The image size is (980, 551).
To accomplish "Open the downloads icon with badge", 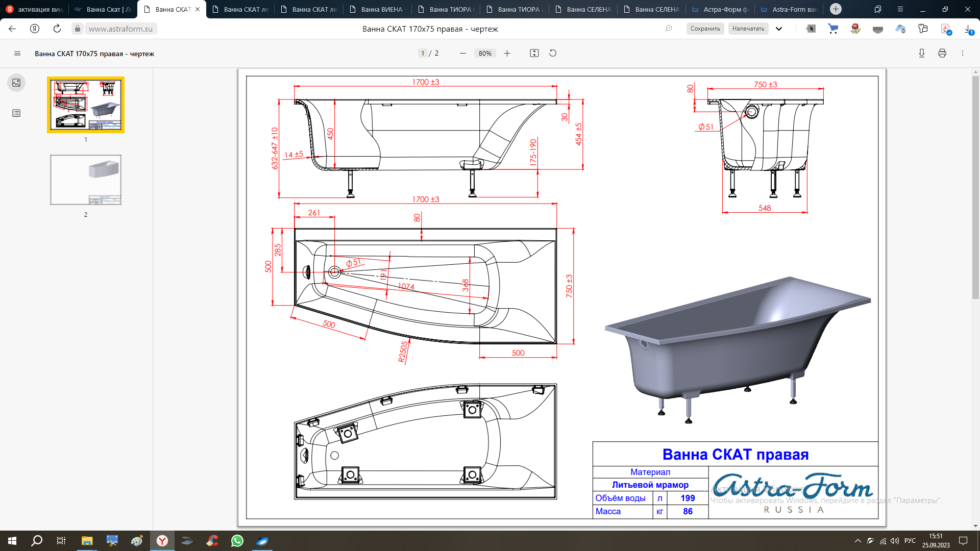I will (968, 29).
